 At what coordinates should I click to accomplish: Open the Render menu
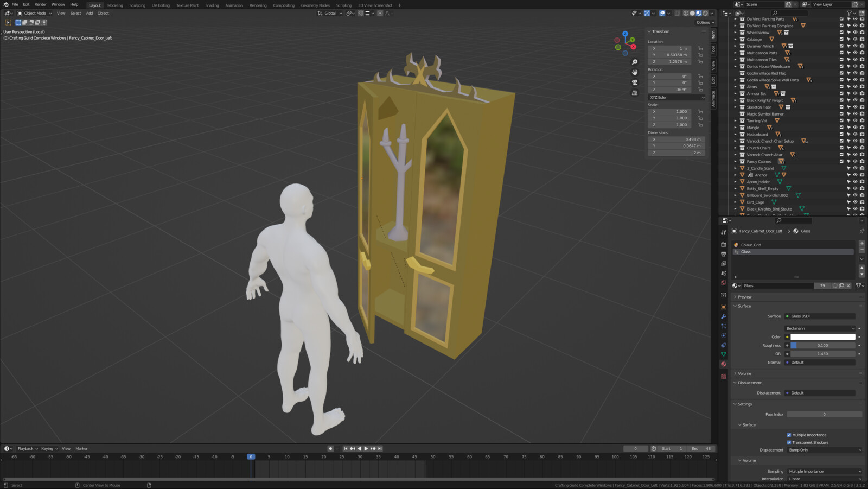[41, 4]
